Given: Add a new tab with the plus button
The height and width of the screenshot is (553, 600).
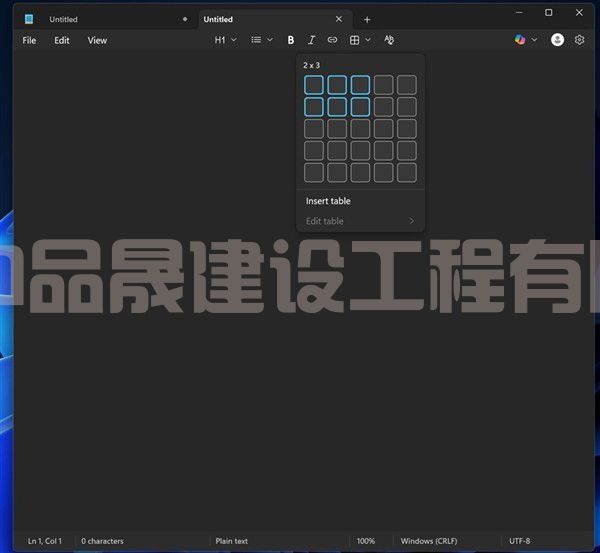Looking at the screenshot, I should coord(367,20).
